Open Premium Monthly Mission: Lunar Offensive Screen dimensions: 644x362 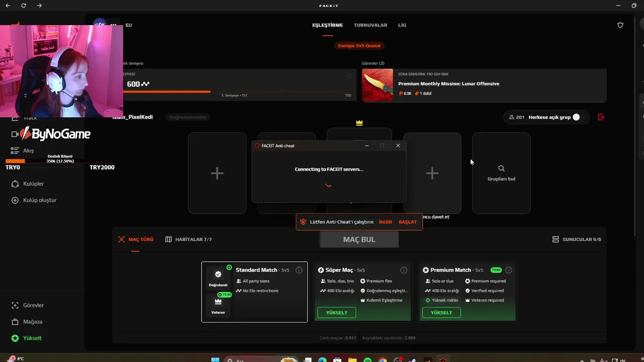[x=449, y=84]
